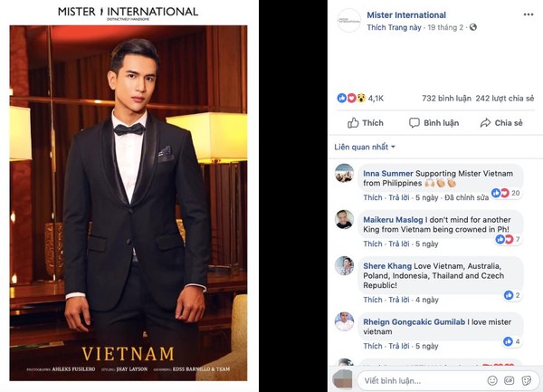Like Inna Summer's comment
The height and width of the screenshot is (392, 543).
click(x=372, y=197)
